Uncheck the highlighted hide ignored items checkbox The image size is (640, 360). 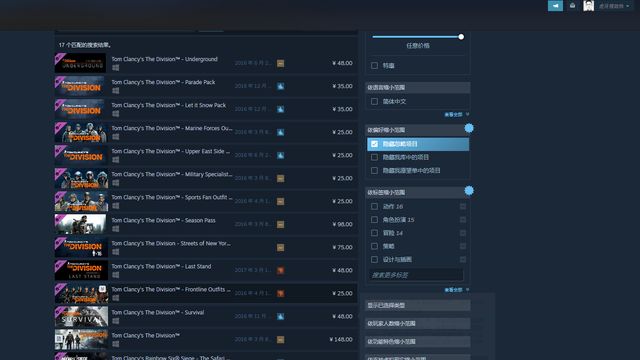[374, 144]
